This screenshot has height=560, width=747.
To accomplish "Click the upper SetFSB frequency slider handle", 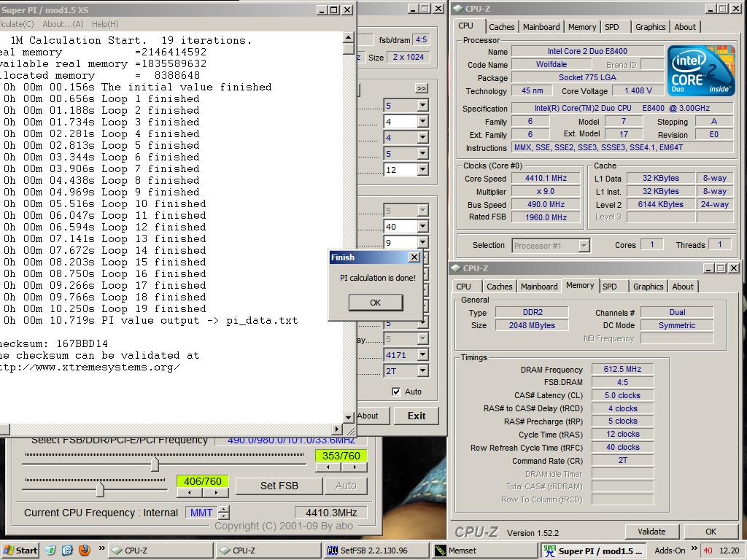I will tap(155, 464).
